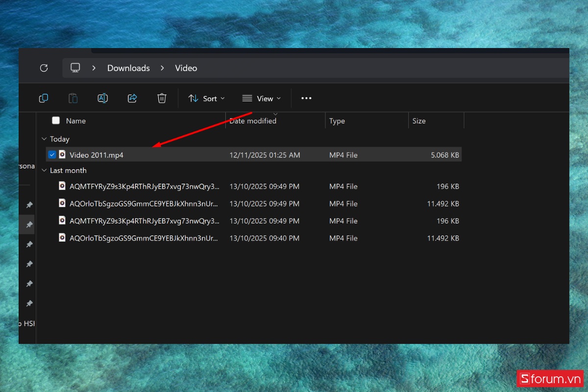Click the Share icon in toolbar

point(132,98)
